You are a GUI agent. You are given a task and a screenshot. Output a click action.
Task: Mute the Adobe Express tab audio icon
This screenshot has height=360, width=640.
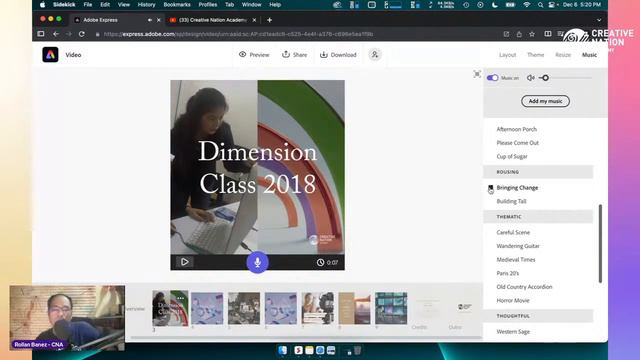point(150,20)
